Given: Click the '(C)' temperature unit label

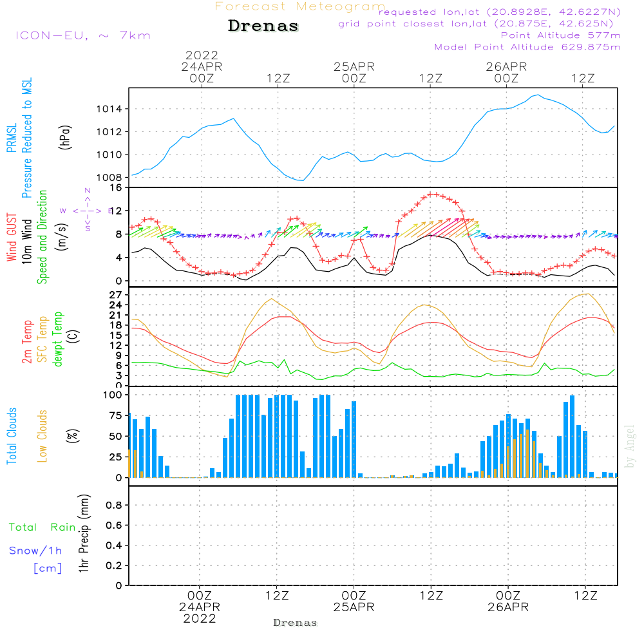Looking at the screenshot, I should point(73,337).
